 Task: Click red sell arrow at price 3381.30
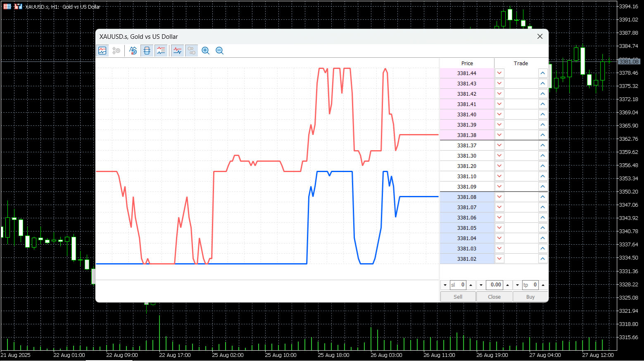pos(499,156)
